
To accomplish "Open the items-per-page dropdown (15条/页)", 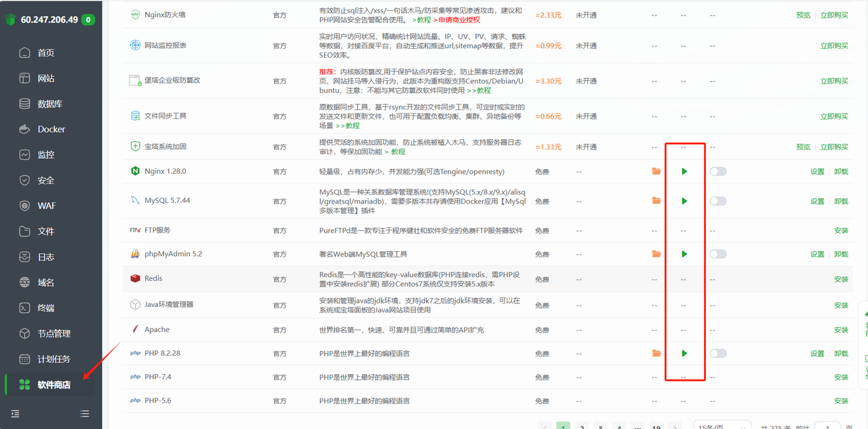I will (721, 426).
